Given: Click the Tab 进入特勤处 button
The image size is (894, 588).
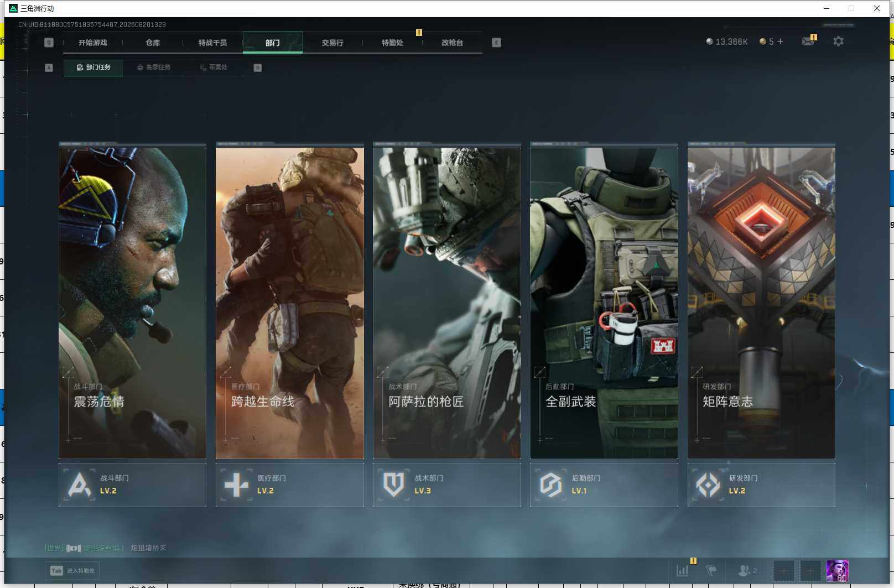Looking at the screenshot, I should [72, 571].
